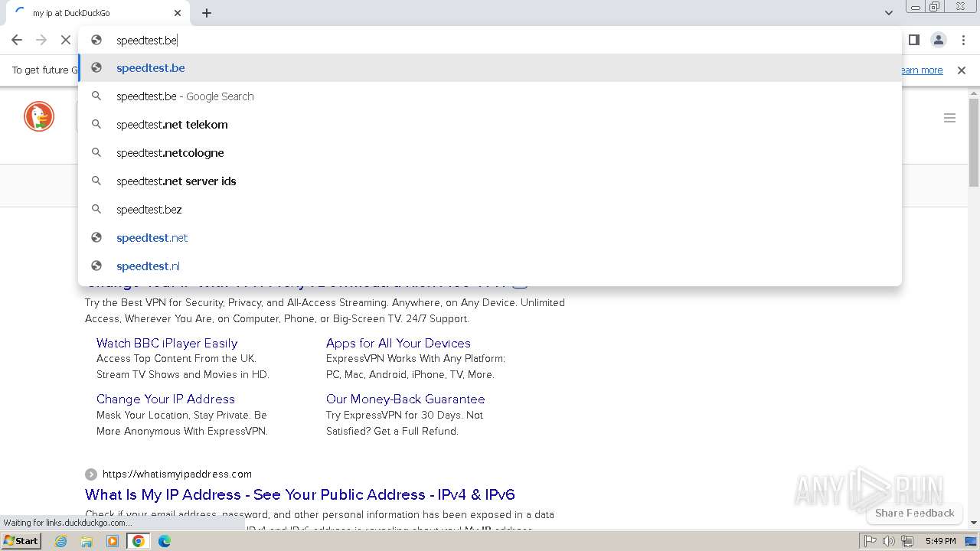Click the 5:49 PM taskbar clock

pyautogui.click(x=940, y=541)
